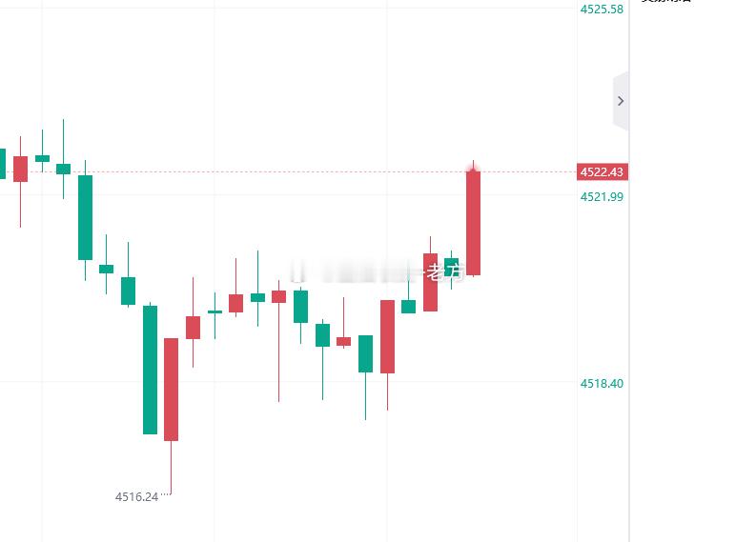Viewport: 756px width, 542px height.
Task: Click the partially visible green candle at the chart's left edge
Action: (x=3, y=164)
